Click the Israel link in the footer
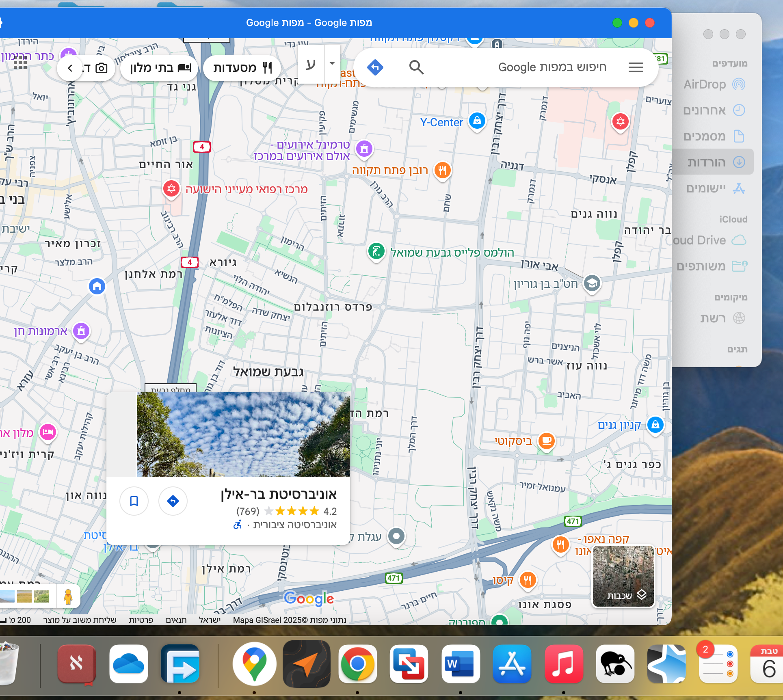The image size is (783, 700). point(210,620)
